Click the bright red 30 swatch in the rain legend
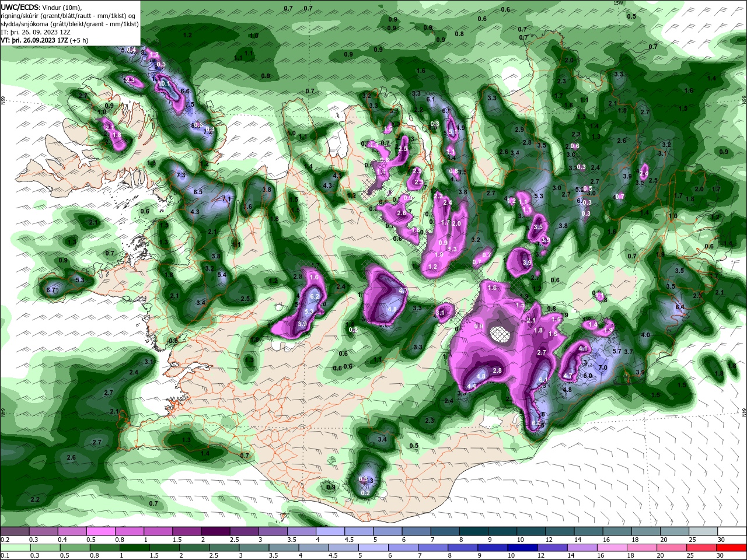The image size is (747, 560). coord(732,548)
